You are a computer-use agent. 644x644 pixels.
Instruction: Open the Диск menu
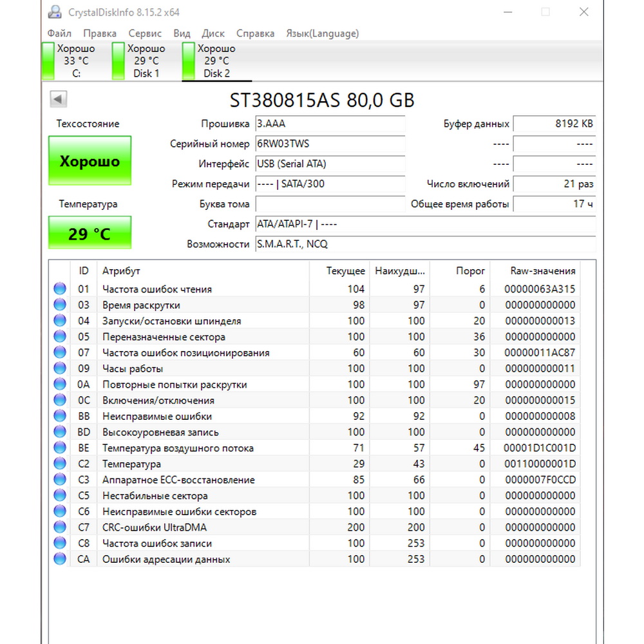[213, 33]
